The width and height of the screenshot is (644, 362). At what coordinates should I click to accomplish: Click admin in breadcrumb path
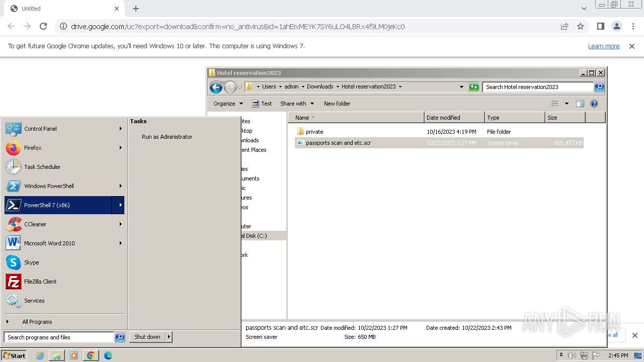point(291,86)
